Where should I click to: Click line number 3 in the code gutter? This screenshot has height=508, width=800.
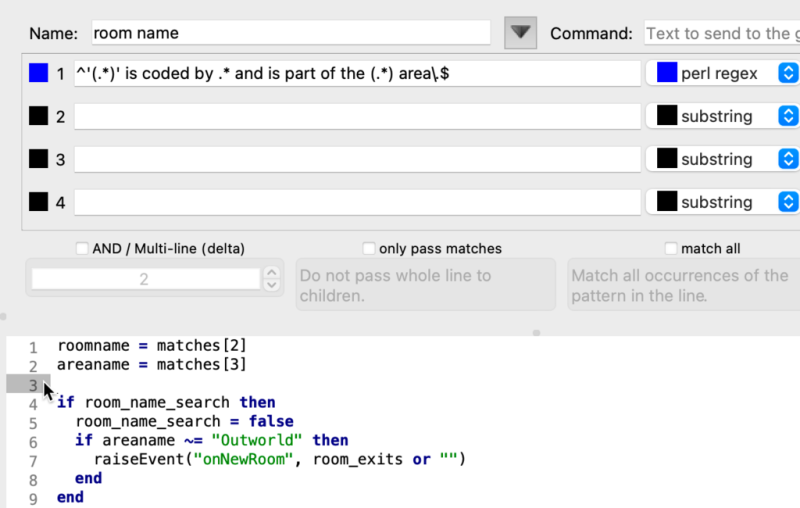[x=32, y=385]
